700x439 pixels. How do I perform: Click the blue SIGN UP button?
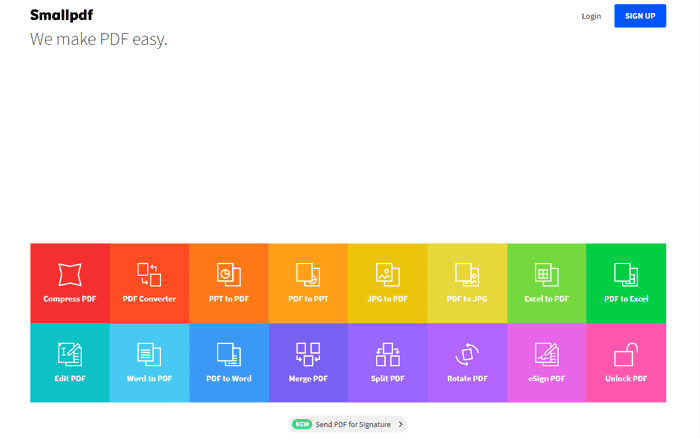(640, 16)
